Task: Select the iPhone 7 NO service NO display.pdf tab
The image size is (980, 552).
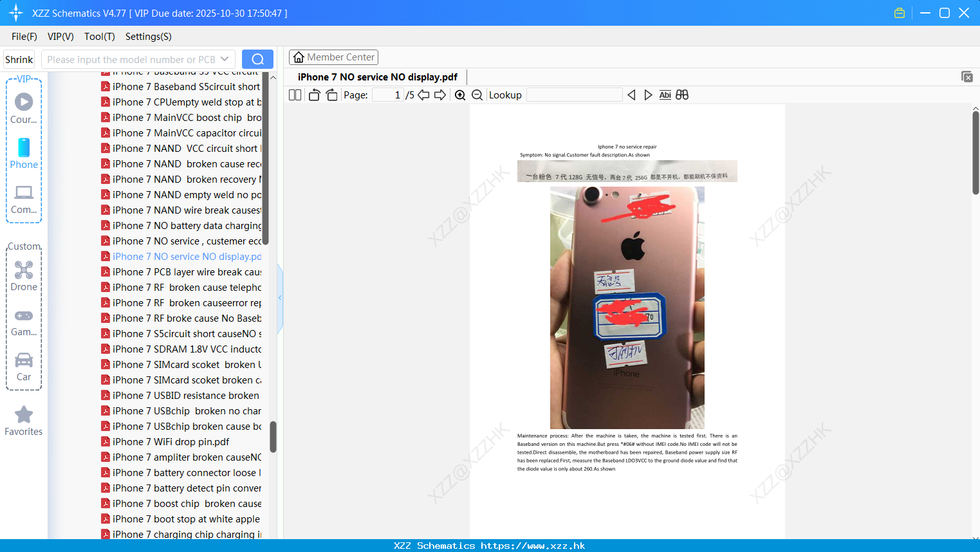Action: pos(378,77)
